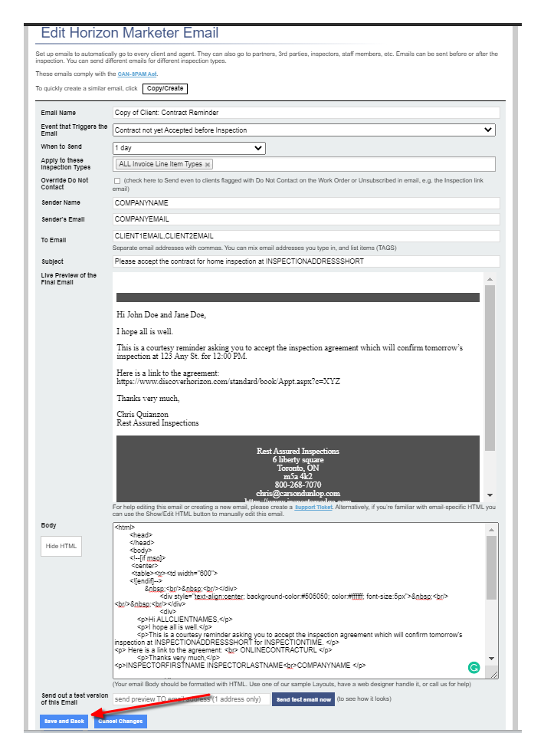This screenshot has height=756, width=544.
Task: Click the Cancel Changes button
Action: point(120,721)
